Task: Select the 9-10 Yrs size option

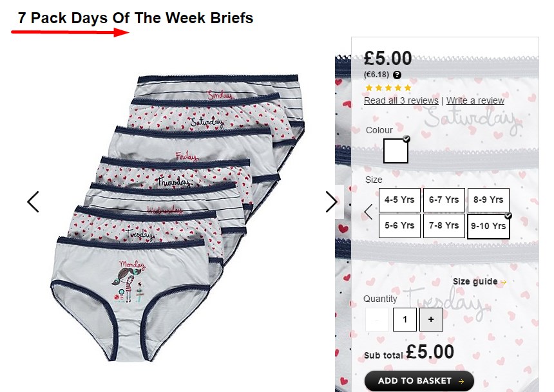Action: [489, 226]
